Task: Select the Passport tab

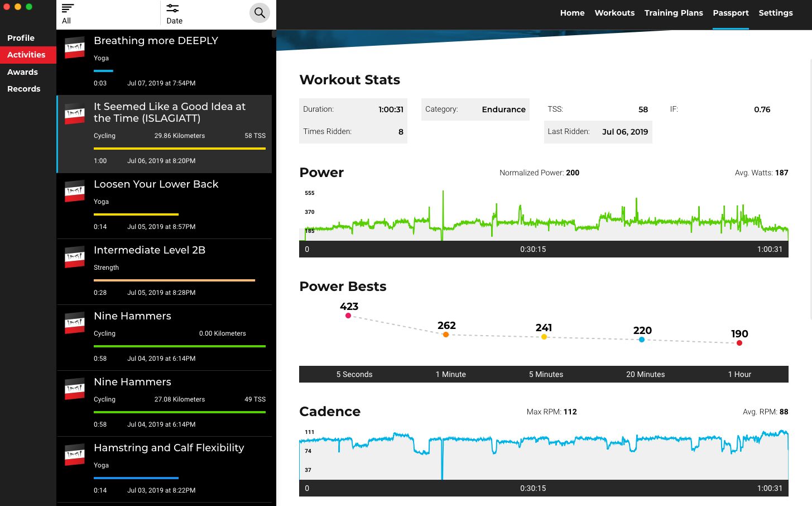Action: [x=731, y=13]
